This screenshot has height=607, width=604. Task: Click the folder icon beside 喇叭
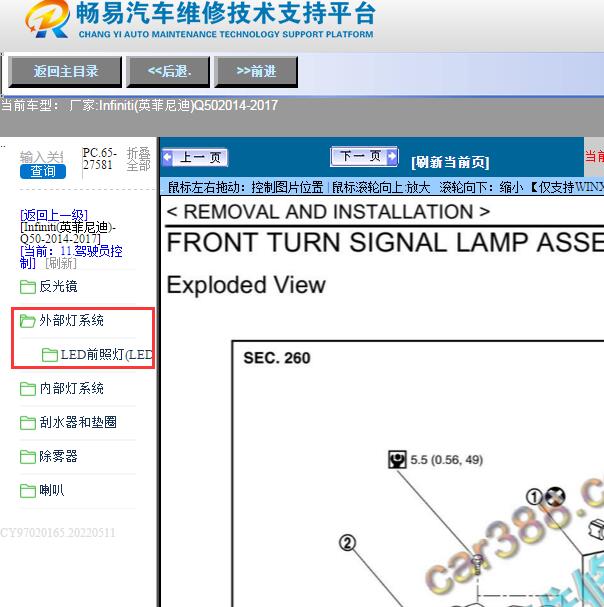27,491
